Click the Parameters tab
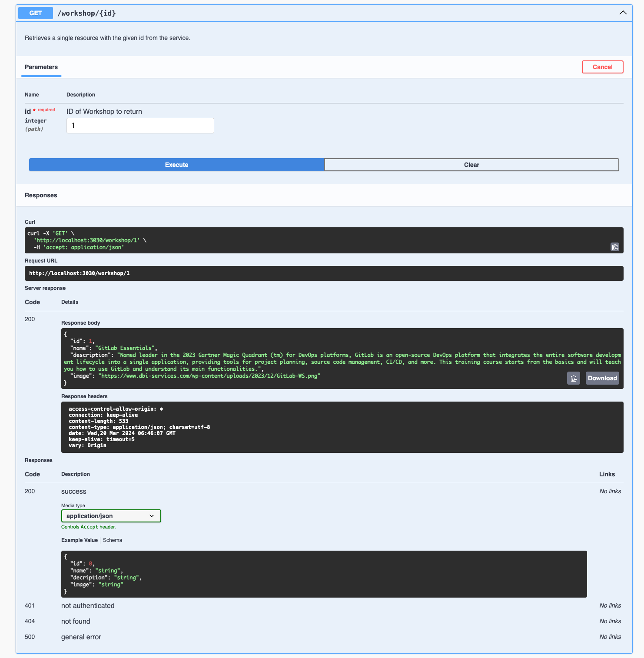This screenshot has height=658, width=644. [41, 67]
